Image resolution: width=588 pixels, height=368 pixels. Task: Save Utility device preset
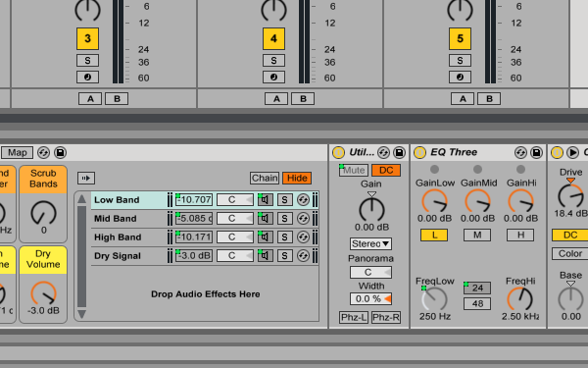400,152
